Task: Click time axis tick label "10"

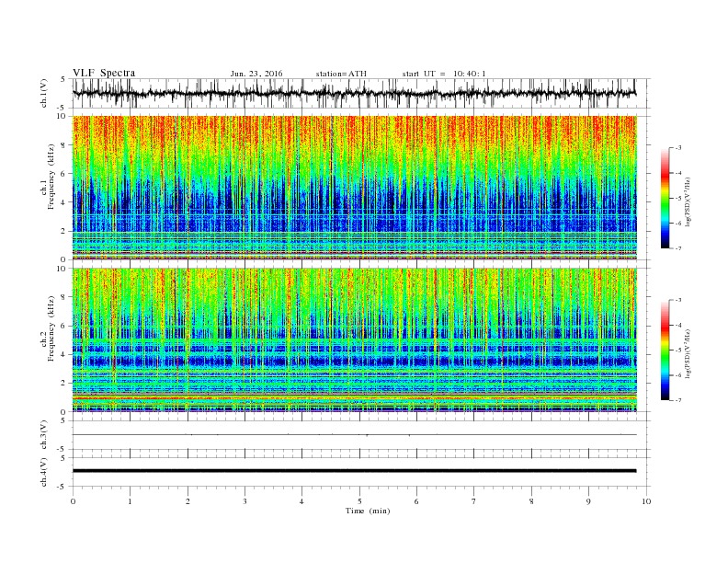Action: [x=646, y=501]
